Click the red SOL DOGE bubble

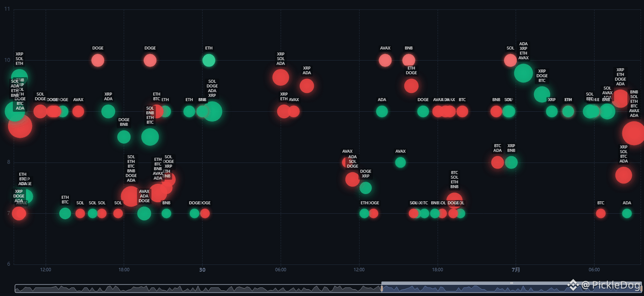coord(40,111)
